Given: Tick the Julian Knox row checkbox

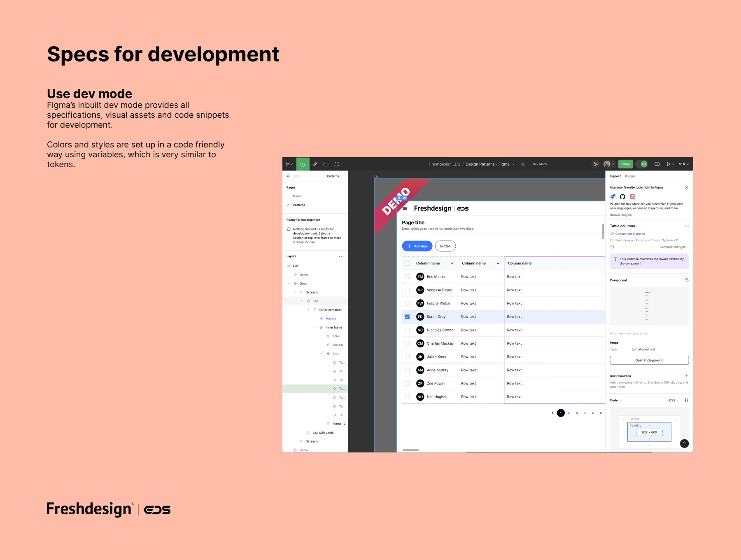Looking at the screenshot, I should (407, 357).
